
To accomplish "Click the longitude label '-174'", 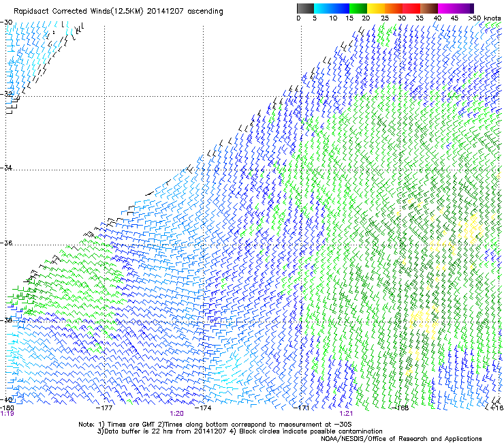I will 203,408.
